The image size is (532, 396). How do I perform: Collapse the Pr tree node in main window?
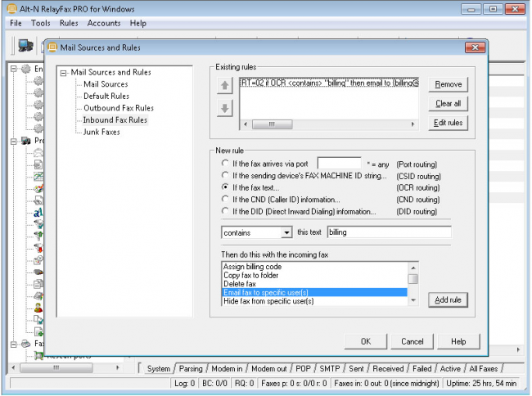coord(14,141)
